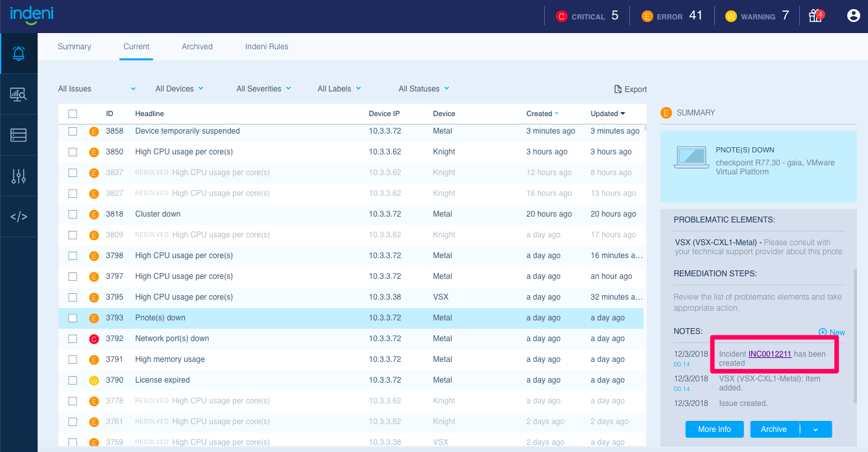
Task: Click the yellow Warning severity counter icon
Action: [731, 16]
